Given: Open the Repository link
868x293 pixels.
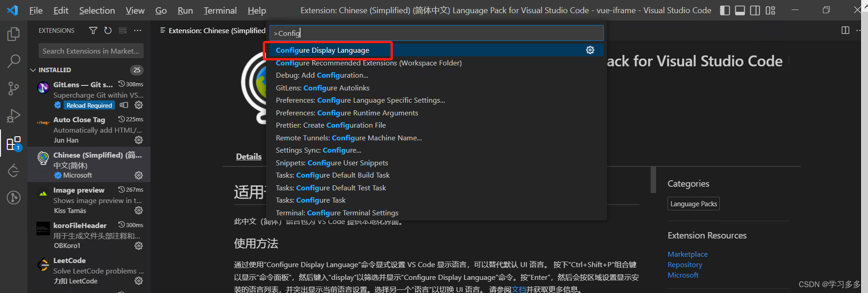Looking at the screenshot, I should (x=685, y=264).
